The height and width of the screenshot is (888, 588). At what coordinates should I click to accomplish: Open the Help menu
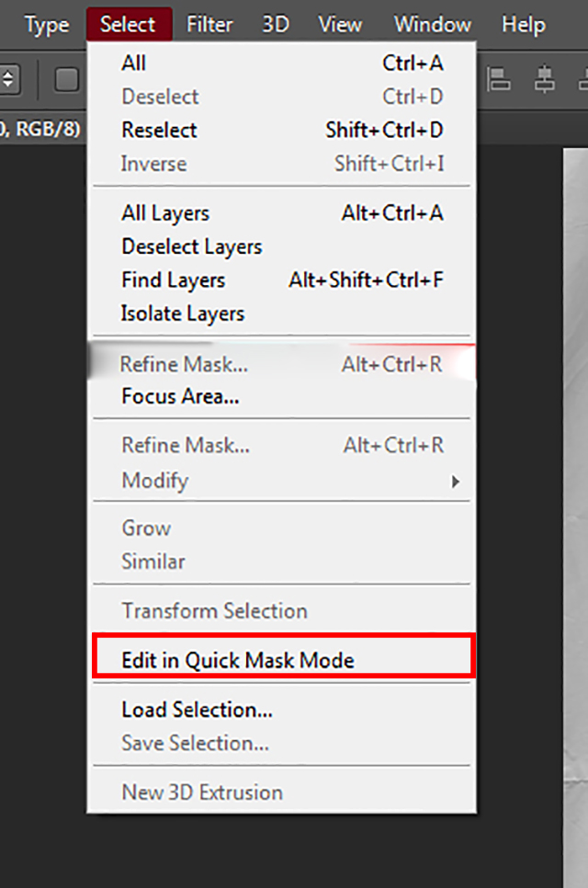coord(524,25)
